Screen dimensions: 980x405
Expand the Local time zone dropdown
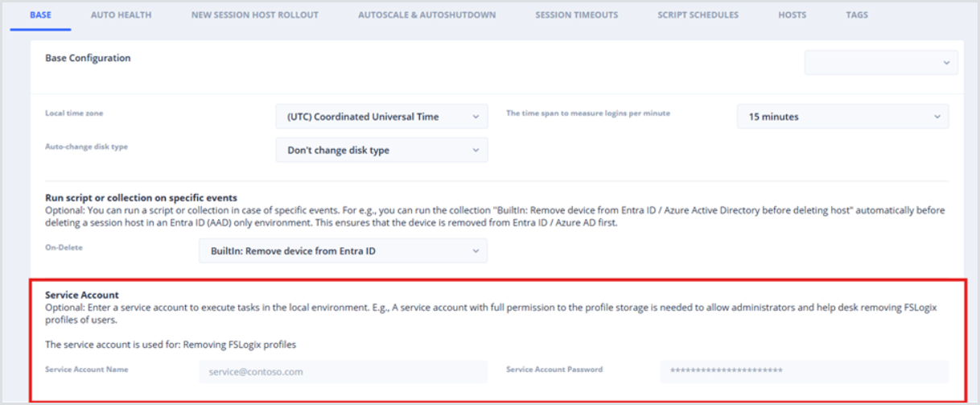pyautogui.click(x=381, y=117)
